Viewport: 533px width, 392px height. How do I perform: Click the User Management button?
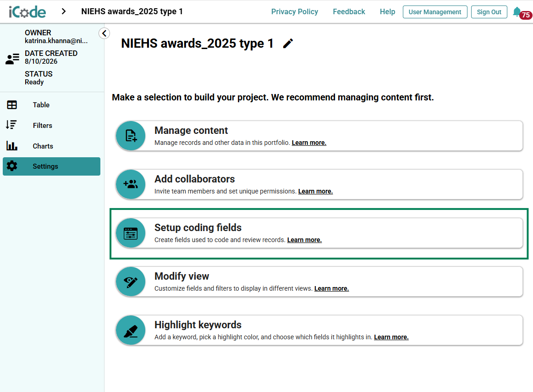click(435, 12)
